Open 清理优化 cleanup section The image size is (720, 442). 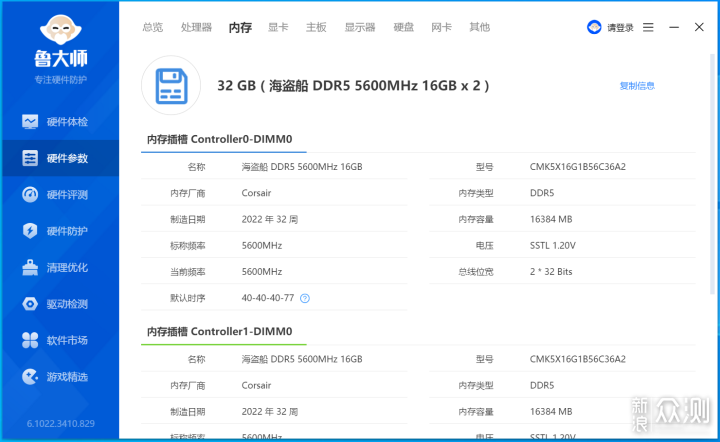coord(60,268)
